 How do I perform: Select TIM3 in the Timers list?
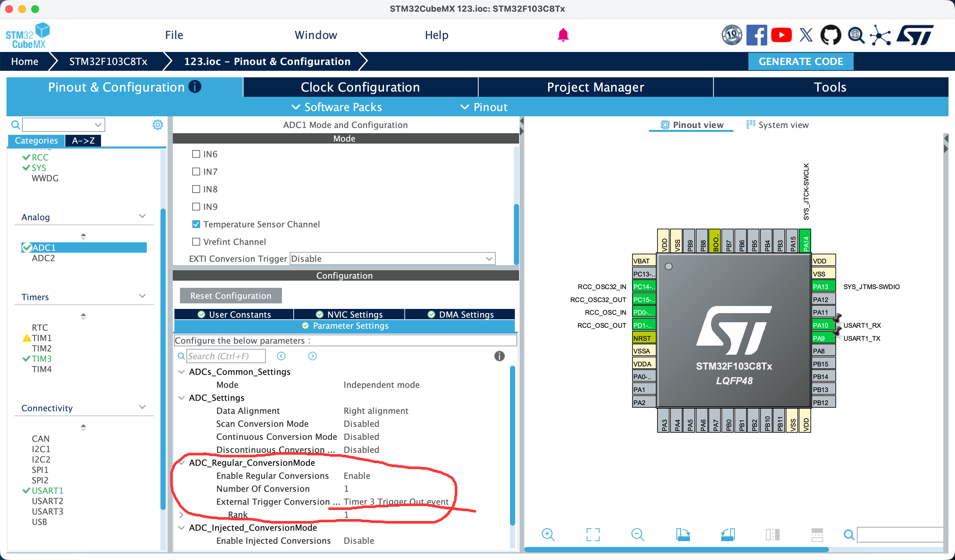click(41, 358)
